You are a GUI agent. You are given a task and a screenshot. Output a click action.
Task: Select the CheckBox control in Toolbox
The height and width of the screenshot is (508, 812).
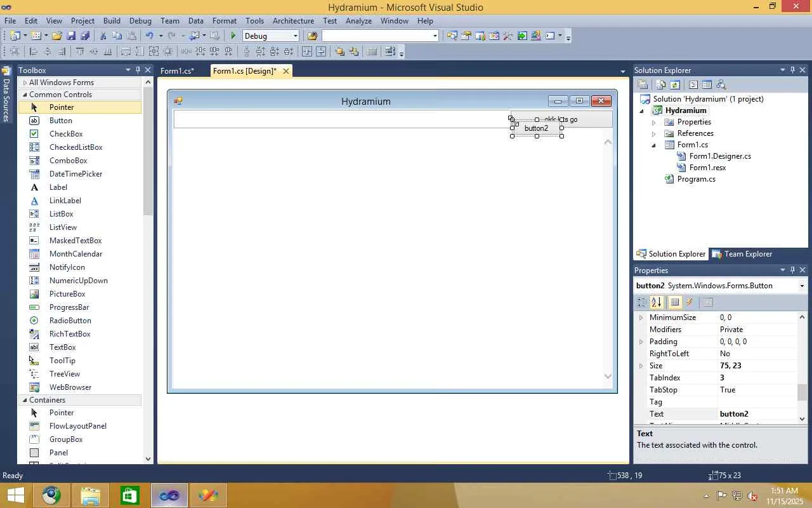click(x=79, y=134)
